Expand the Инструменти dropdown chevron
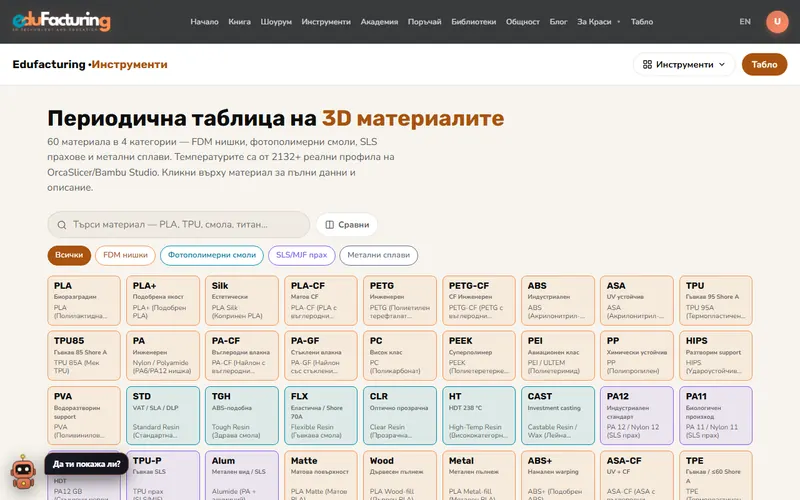This screenshot has height=500, width=800. (x=722, y=64)
